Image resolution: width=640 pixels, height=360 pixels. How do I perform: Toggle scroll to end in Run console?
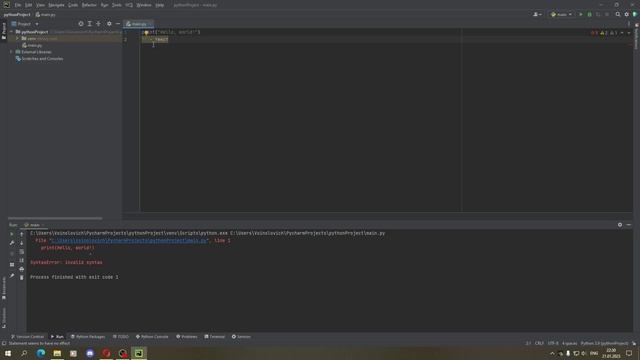tap(22, 260)
